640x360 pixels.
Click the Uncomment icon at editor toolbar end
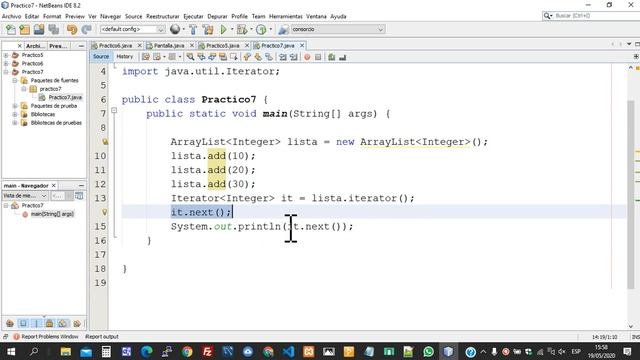[342, 57]
